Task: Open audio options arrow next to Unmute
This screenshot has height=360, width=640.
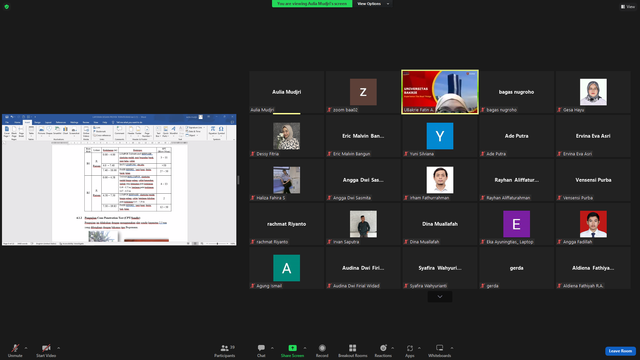Action: point(26,348)
